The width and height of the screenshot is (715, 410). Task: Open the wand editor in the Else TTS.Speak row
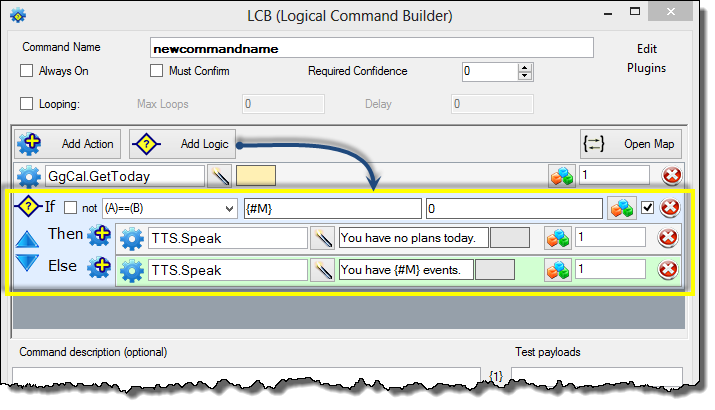[322, 270]
